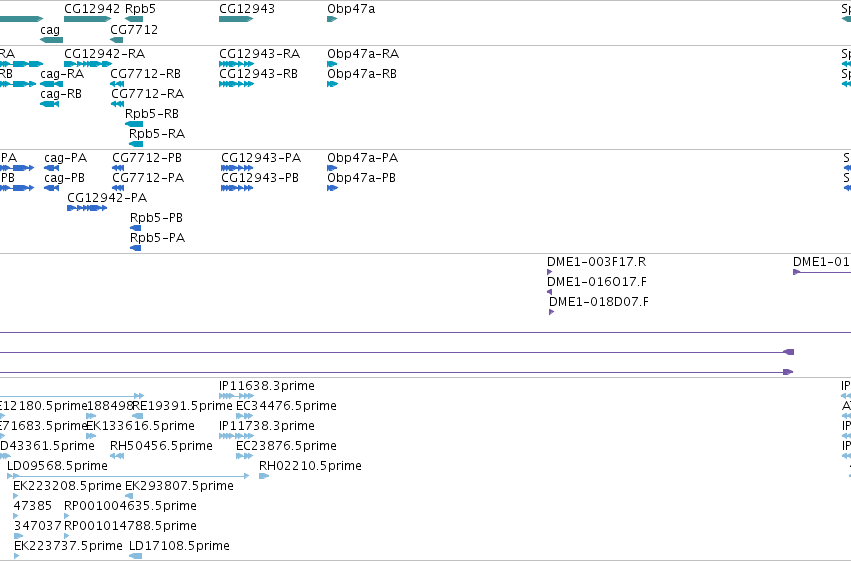The width and height of the screenshot is (851, 561).
Task: Select protein CG7712-PA
Action: 118,188
